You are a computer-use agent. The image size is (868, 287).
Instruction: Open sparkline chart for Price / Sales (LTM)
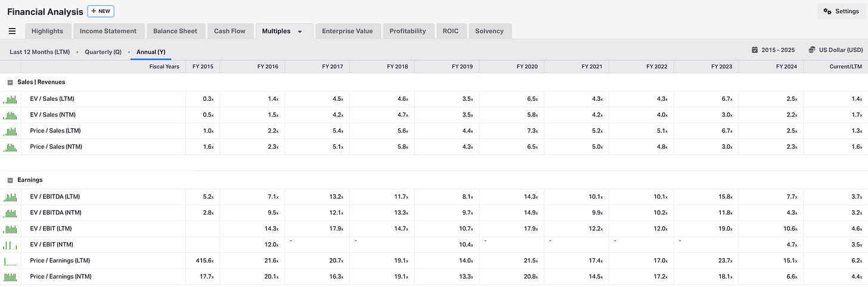click(10, 131)
